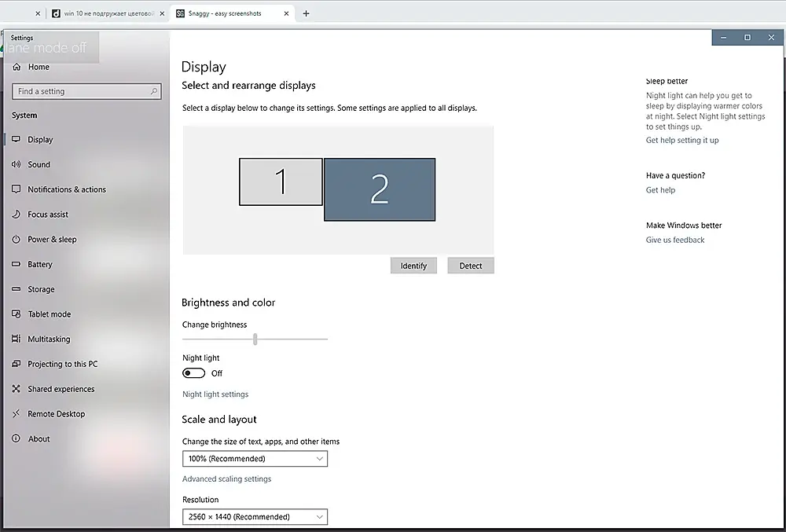Click the Tablet mode icon
The height and width of the screenshot is (532, 786).
click(16, 314)
